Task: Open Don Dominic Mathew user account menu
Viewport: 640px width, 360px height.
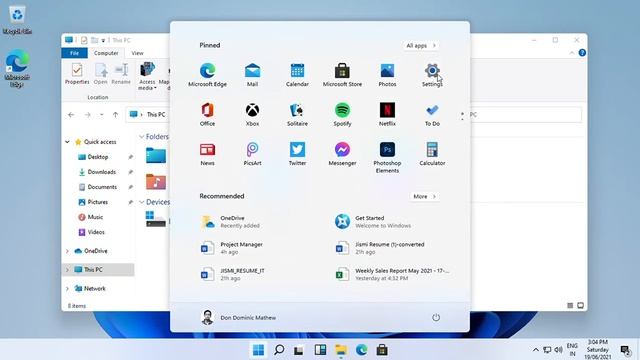Action: click(x=238, y=317)
